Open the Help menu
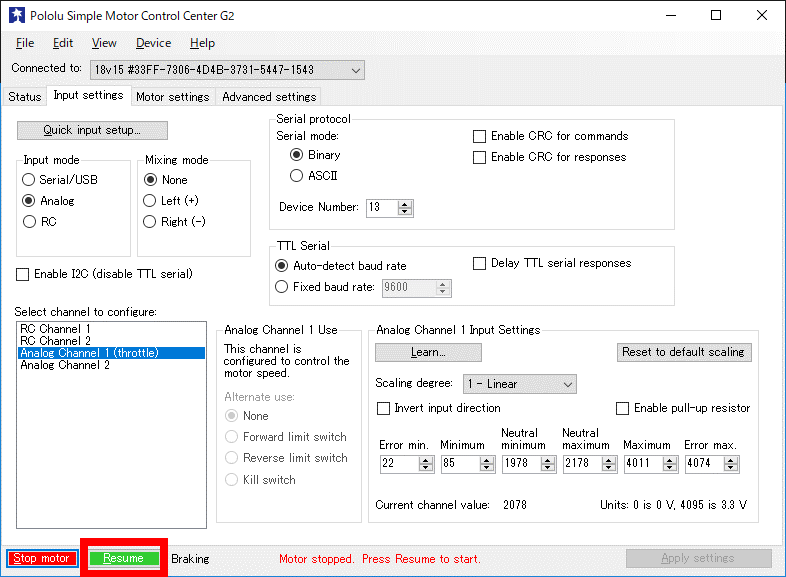The height and width of the screenshot is (577, 786). (202, 43)
